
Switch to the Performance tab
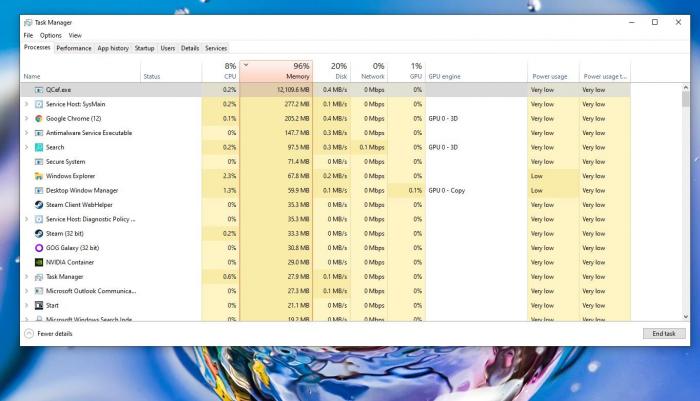(74, 48)
